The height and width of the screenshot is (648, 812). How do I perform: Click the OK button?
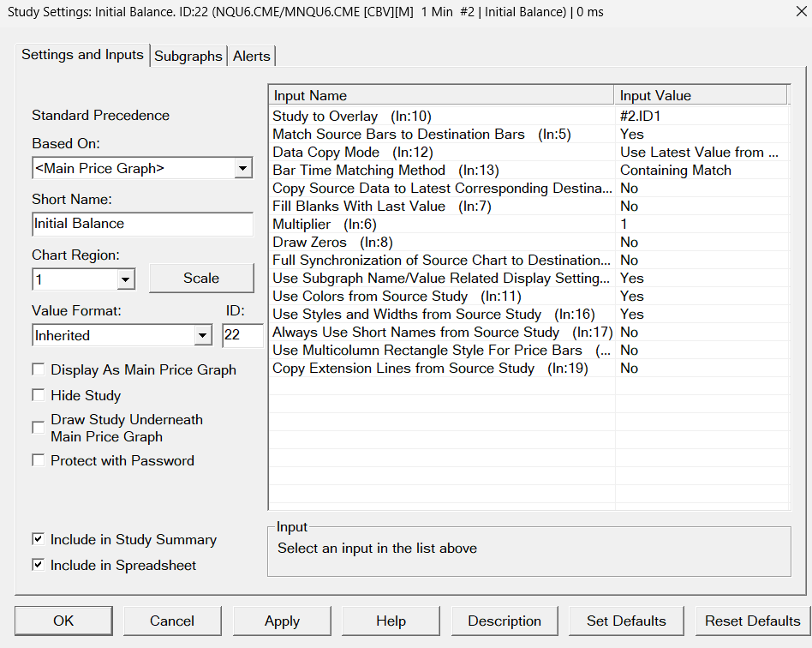pyautogui.click(x=63, y=621)
